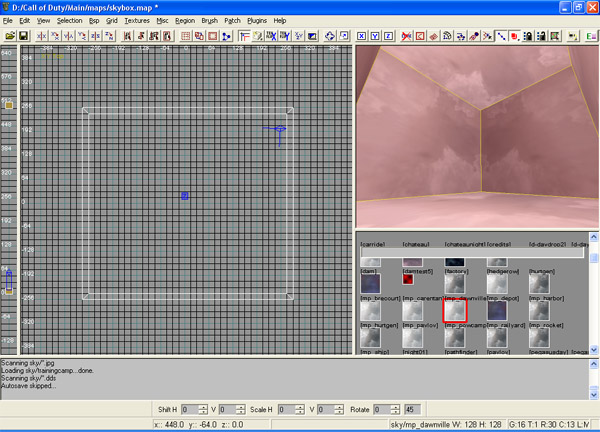
Task: Toggle blue diagonal line mode icon
Action: [x=501, y=36]
